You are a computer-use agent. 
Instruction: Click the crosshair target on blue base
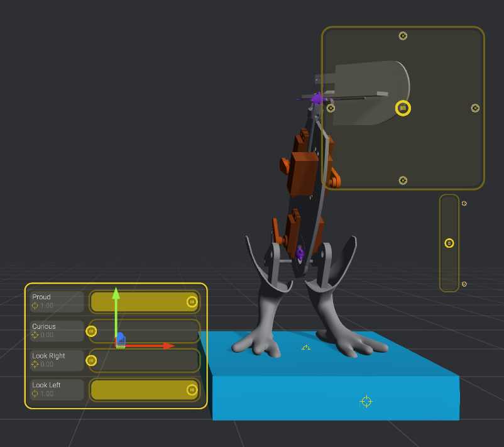(366, 402)
